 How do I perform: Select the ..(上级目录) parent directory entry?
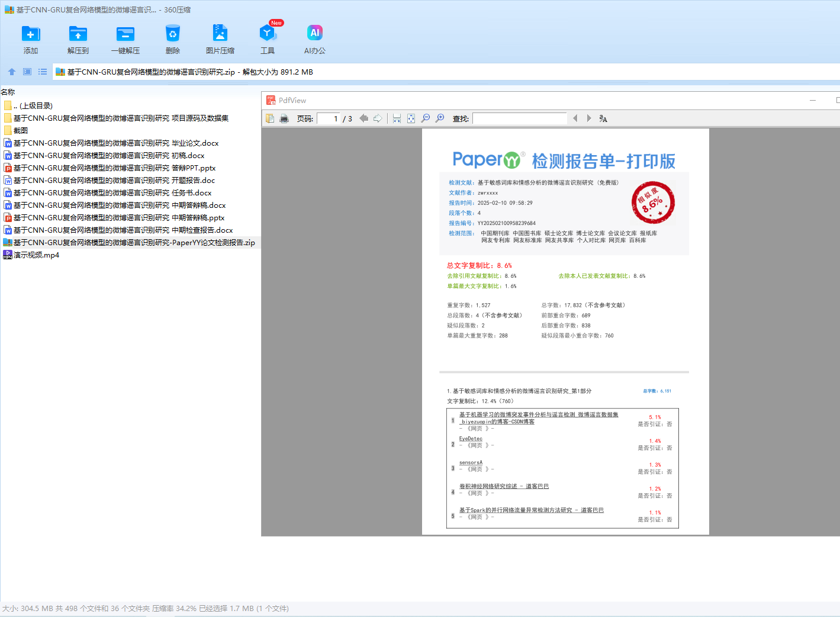(33, 105)
